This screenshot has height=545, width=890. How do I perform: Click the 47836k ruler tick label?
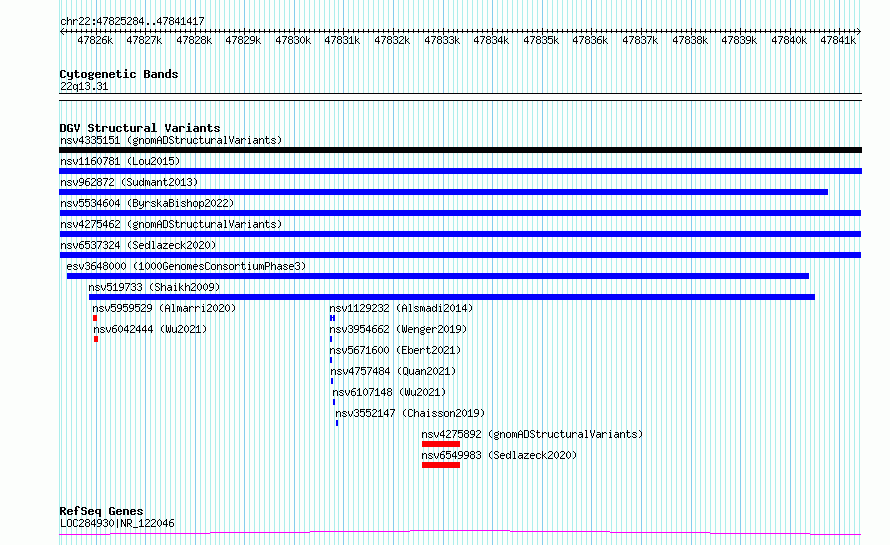click(x=590, y=40)
